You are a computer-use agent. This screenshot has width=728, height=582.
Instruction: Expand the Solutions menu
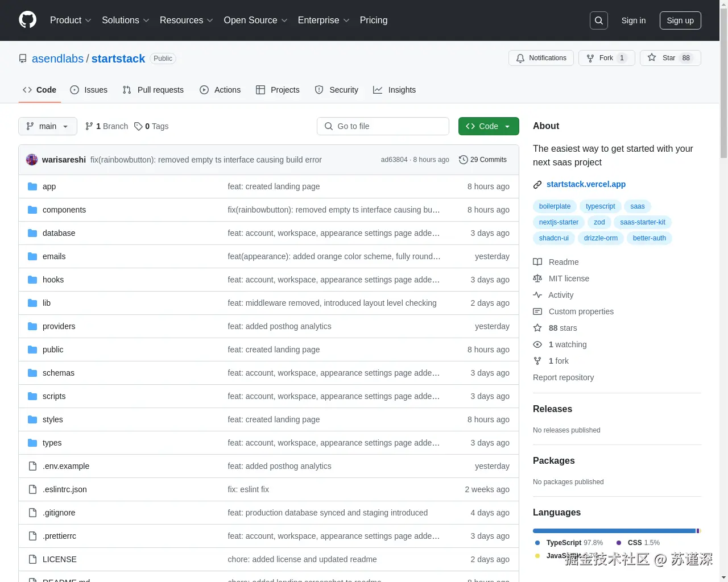coord(126,20)
